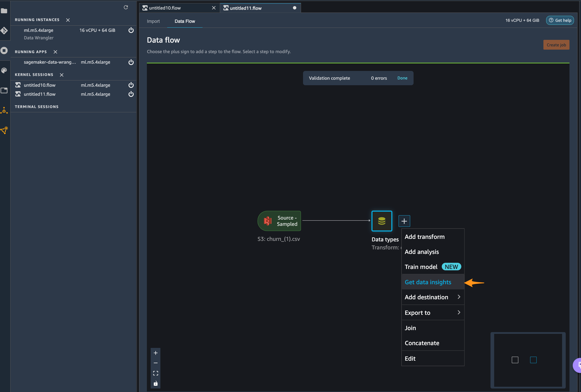Open running terminals and kernels icon
Viewport: 581px width, 392px height.
(x=4, y=50)
